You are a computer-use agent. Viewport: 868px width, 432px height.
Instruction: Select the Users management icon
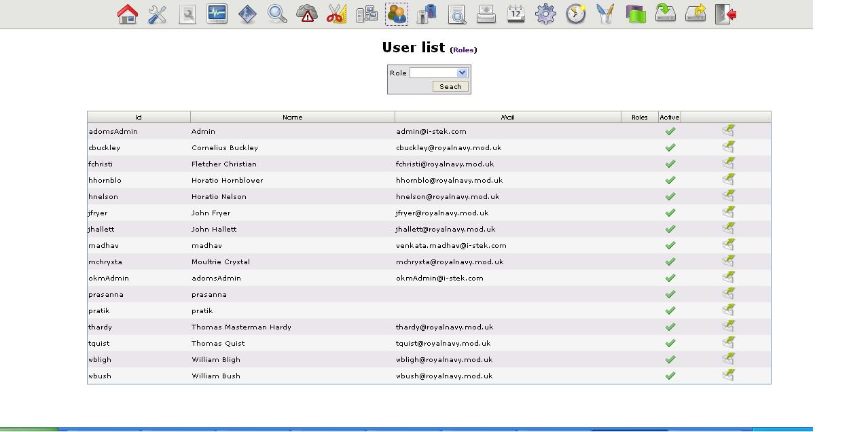point(397,13)
